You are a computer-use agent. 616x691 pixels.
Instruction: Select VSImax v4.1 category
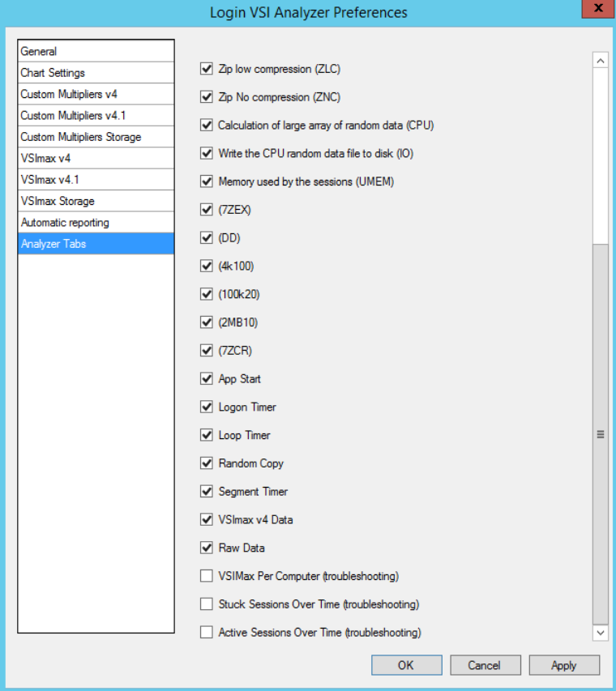(96, 179)
